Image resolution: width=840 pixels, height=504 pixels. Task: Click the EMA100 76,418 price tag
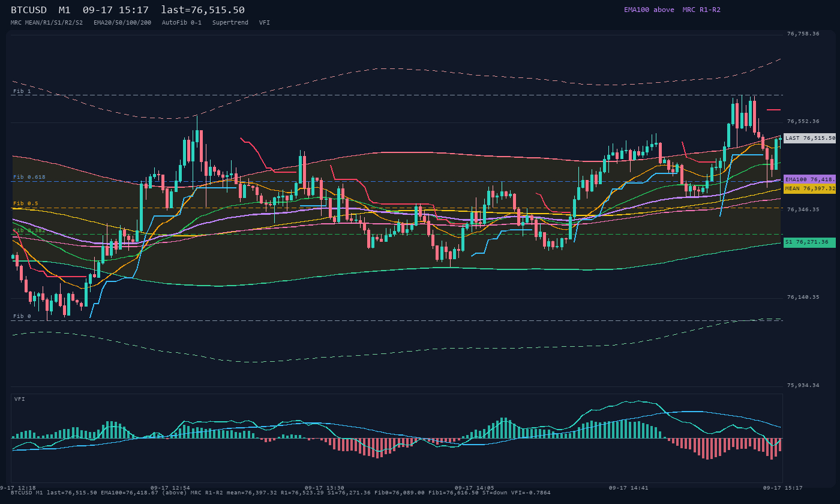(809, 179)
